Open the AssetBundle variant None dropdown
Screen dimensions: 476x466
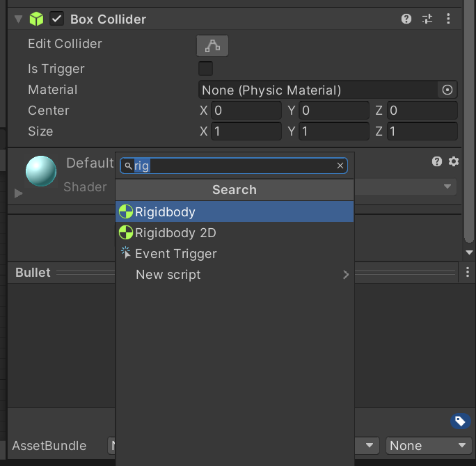coord(428,446)
